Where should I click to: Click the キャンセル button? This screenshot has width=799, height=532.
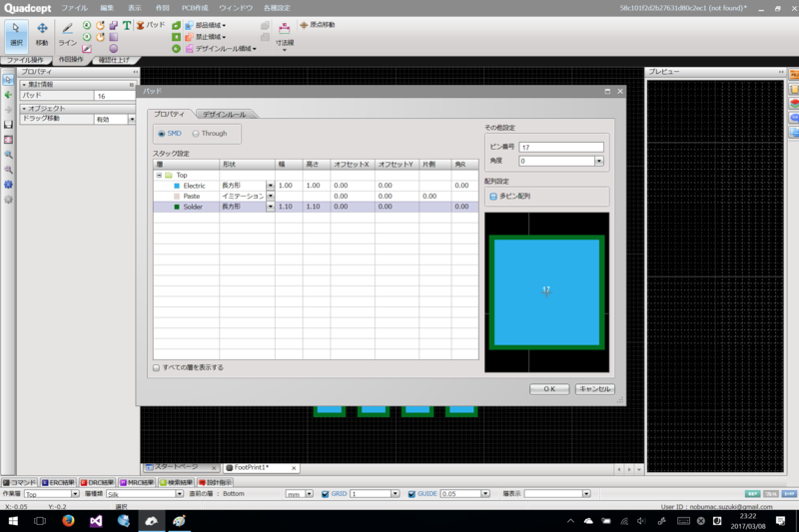(x=594, y=389)
